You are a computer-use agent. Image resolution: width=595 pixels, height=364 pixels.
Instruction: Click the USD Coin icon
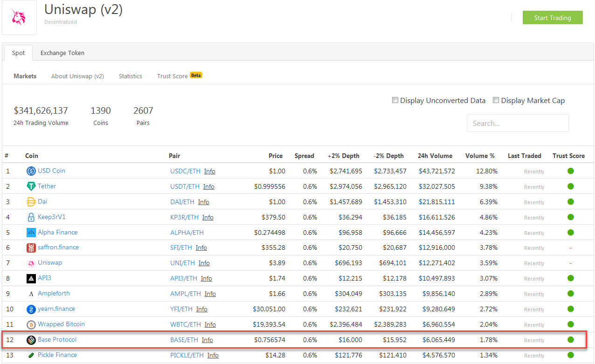31,171
